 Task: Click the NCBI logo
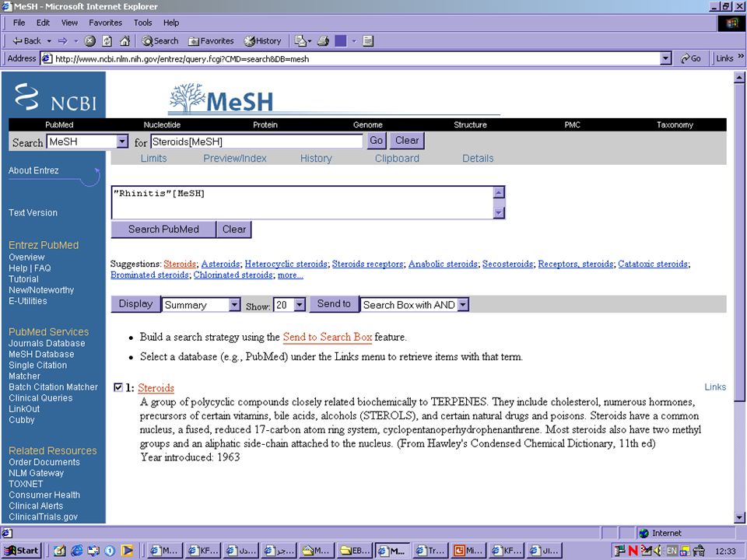click(x=54, y=97)
